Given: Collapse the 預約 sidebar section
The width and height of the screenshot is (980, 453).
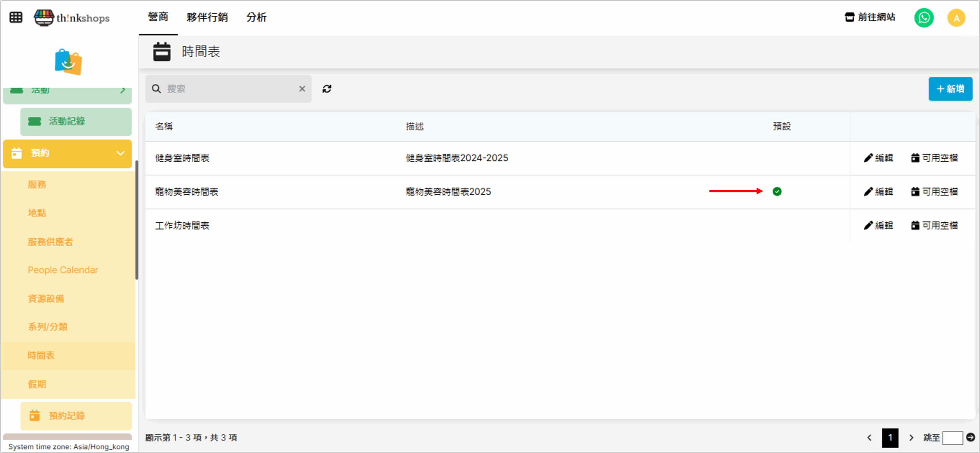Looking at the screenshot, I should click(x=120, y=153).
